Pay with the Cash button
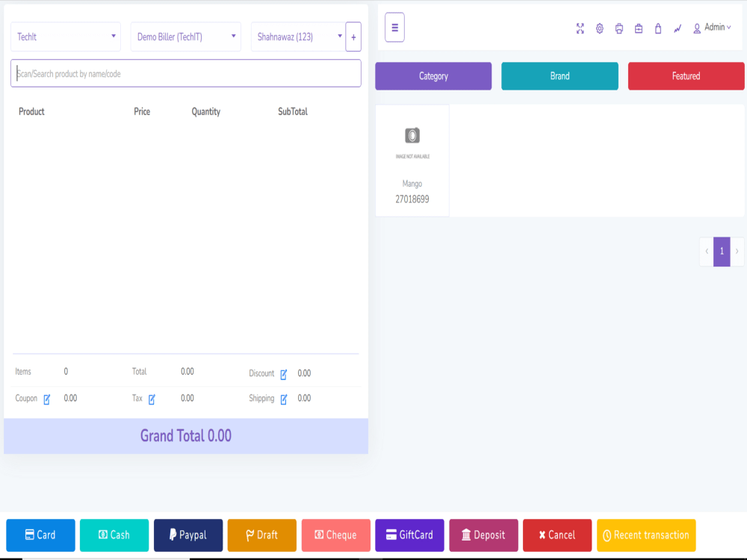Viewport: 747px width, 560px height. [x=114, y=535]
